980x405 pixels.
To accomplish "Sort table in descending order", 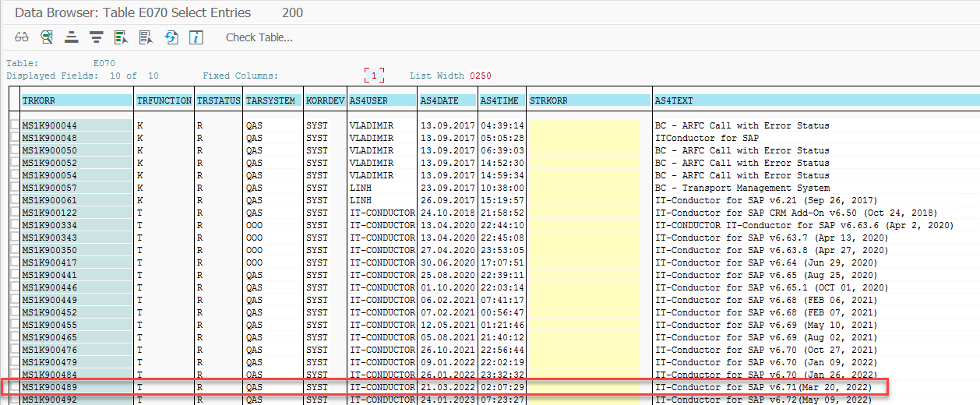I will pos(97,37).
